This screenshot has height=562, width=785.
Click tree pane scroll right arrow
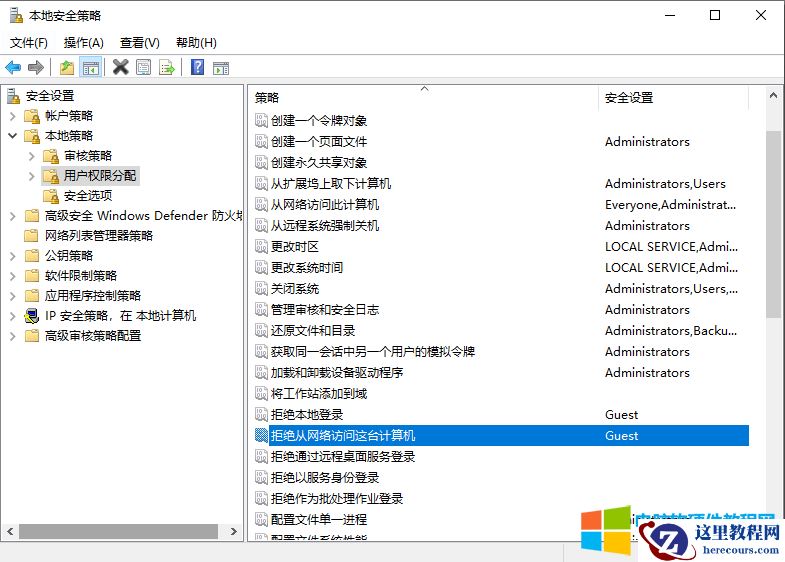point(234,531)
